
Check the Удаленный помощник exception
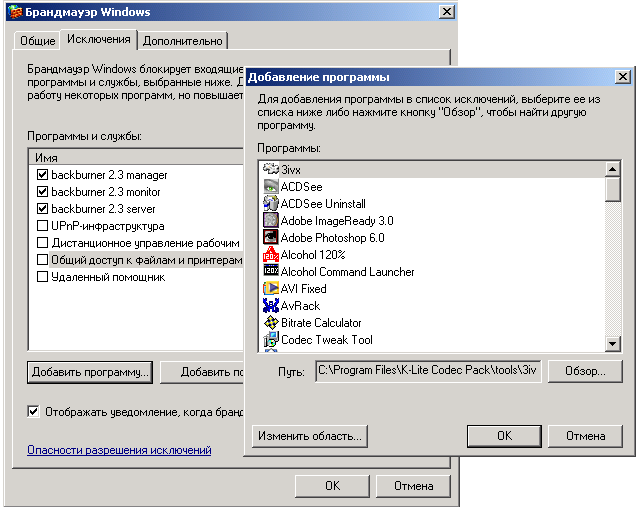click(42, 277)
